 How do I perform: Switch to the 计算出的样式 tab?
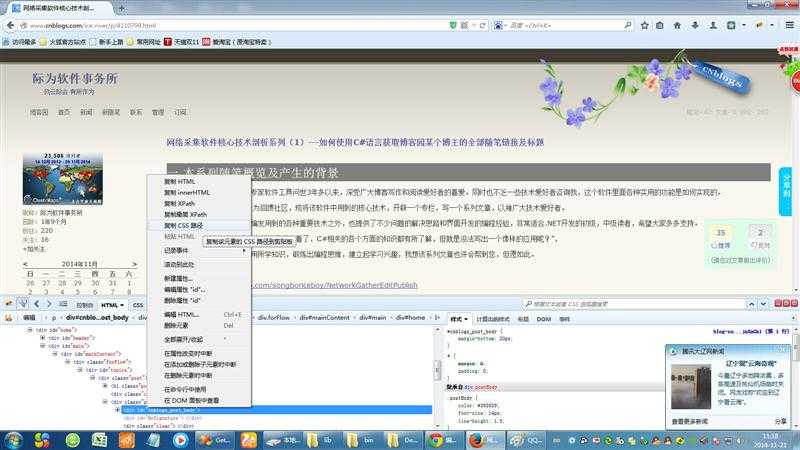493,319
